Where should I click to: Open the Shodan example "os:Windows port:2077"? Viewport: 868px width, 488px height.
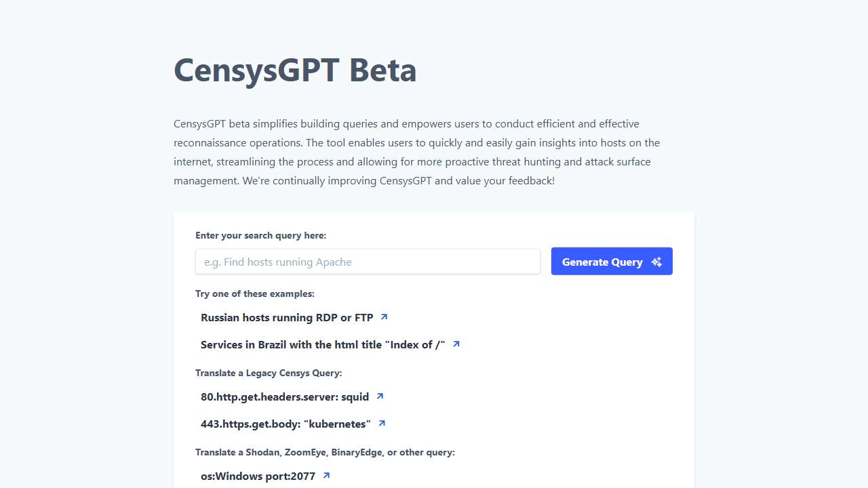(257, 476)
